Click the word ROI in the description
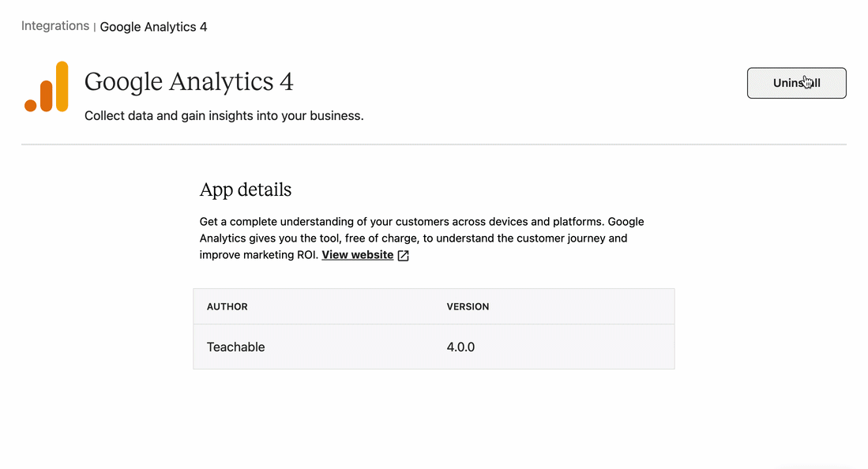The width and height of the screenshot is (868, 469). click(x=307, y=255)
